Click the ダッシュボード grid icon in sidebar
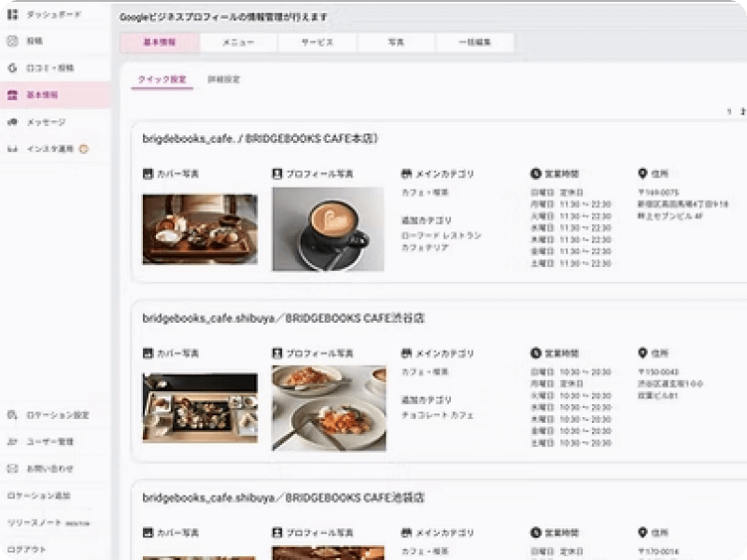 coord(13,15)
